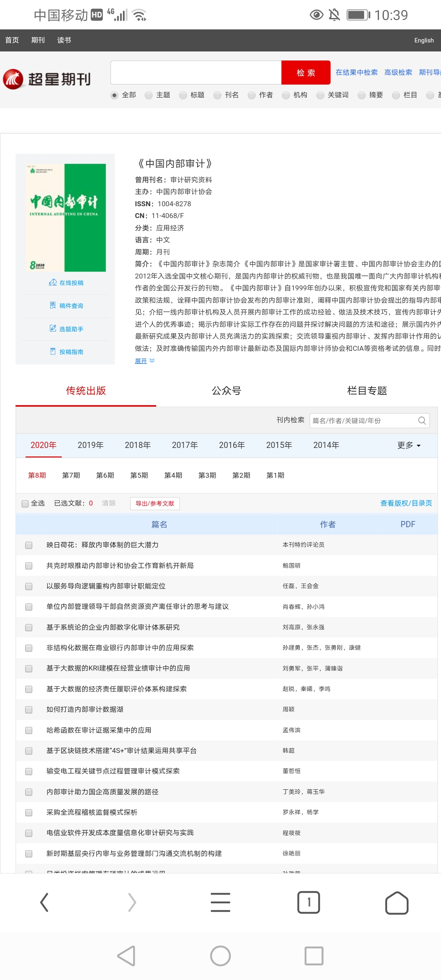Viewport: 441px width, 980px height.
Task: Open 期刊 in top navigation
Action: (x=38, y=40)
